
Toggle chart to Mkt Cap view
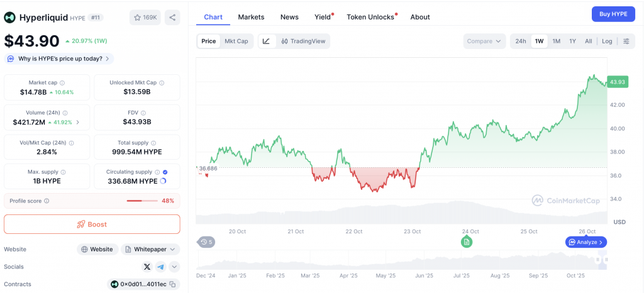[236, 41]
